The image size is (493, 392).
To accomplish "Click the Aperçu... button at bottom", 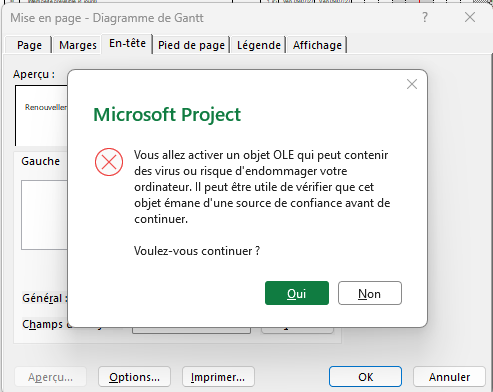I will pyautogui.click(x=50, y=377).
